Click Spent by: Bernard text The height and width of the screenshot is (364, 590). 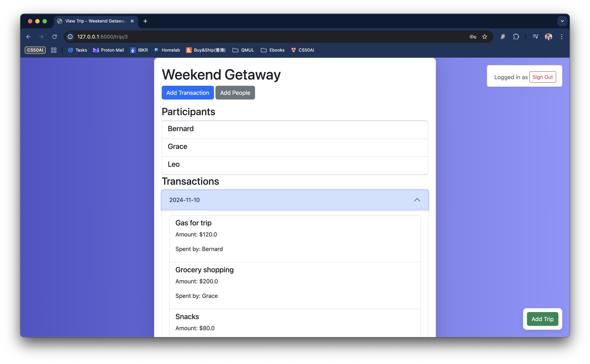point(199,249)
